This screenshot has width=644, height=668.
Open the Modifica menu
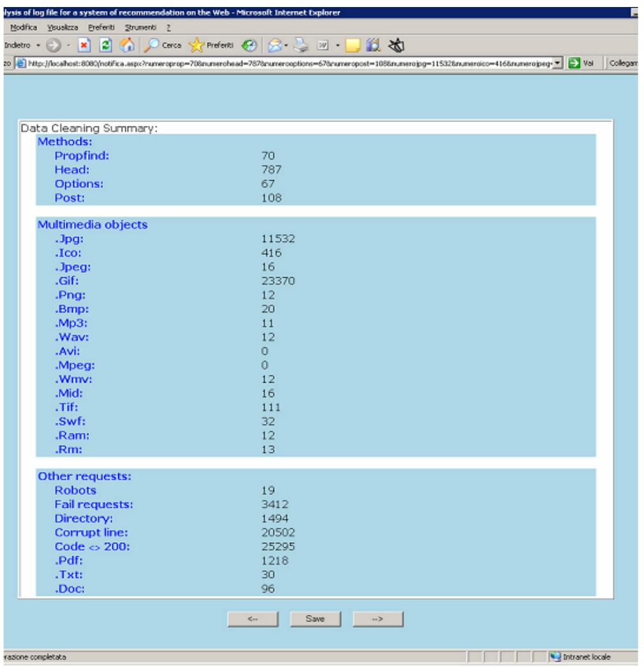click(24, 27)
